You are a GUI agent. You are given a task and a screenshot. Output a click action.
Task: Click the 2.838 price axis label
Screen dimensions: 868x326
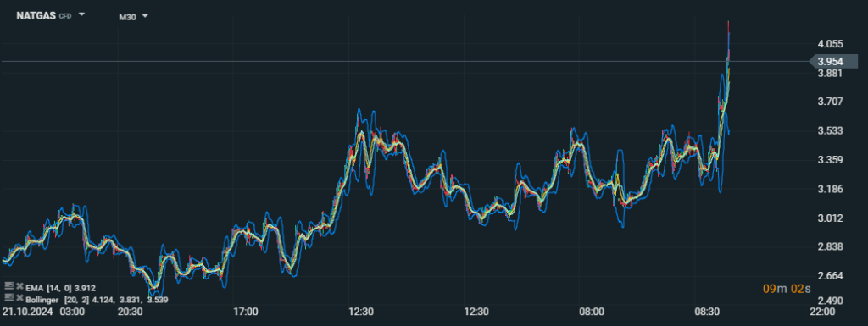(830, 246)
